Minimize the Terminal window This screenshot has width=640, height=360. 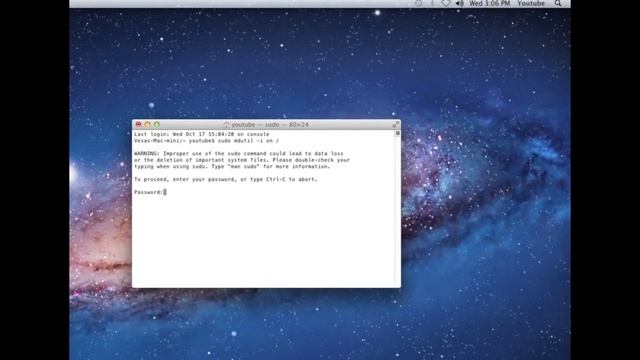pos(147,124)
